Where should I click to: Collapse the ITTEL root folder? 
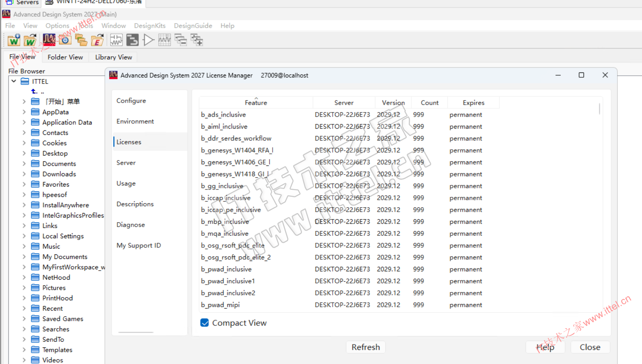pyautogui.click(x=14, y=81)
